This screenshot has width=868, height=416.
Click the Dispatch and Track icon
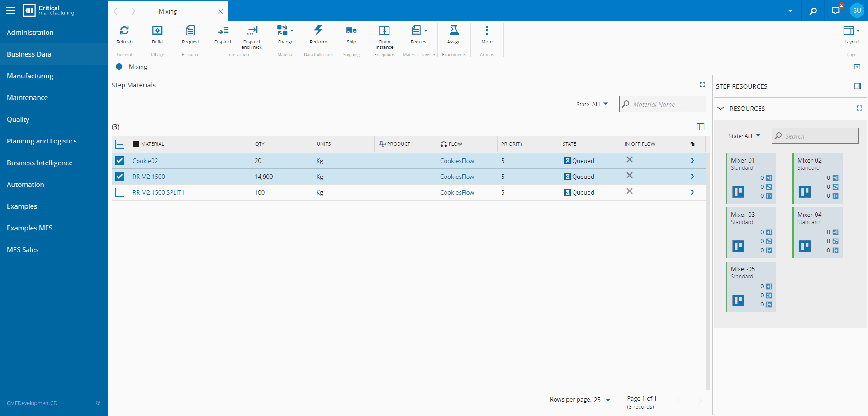tap(252, 31)
